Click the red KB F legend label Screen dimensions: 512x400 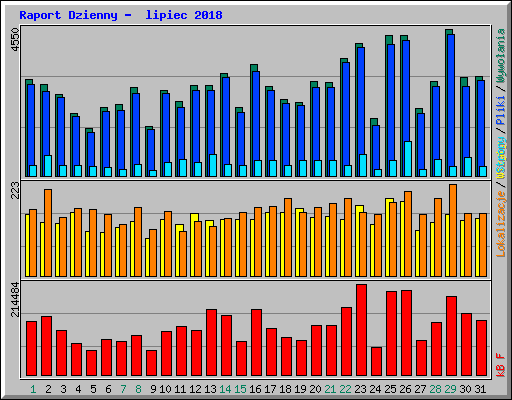(500, 365)
